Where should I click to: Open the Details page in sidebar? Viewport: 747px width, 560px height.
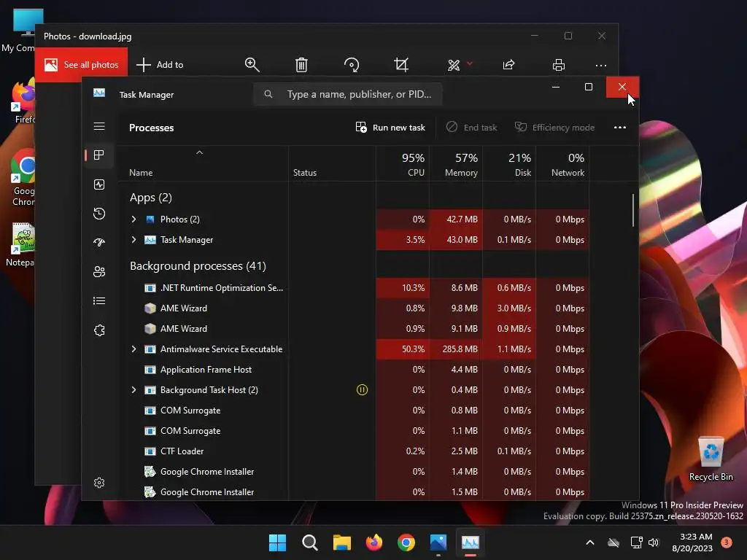click(x=99, y=300)
